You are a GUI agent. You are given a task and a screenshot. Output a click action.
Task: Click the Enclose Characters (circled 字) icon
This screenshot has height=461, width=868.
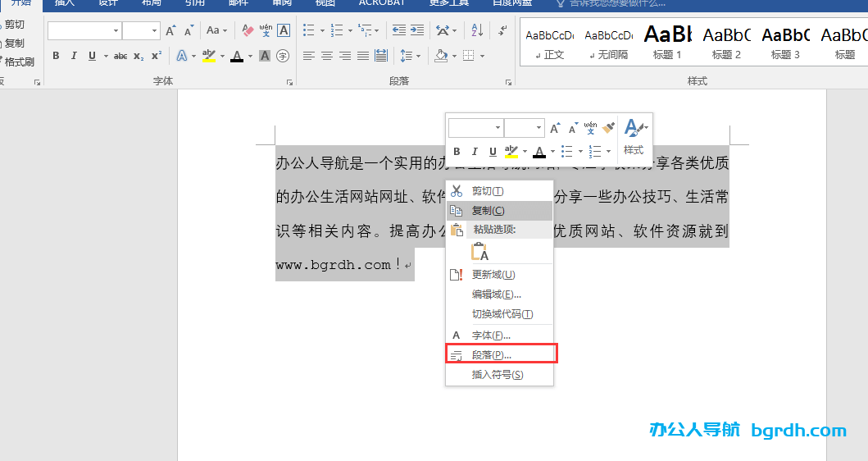point(283,56)
